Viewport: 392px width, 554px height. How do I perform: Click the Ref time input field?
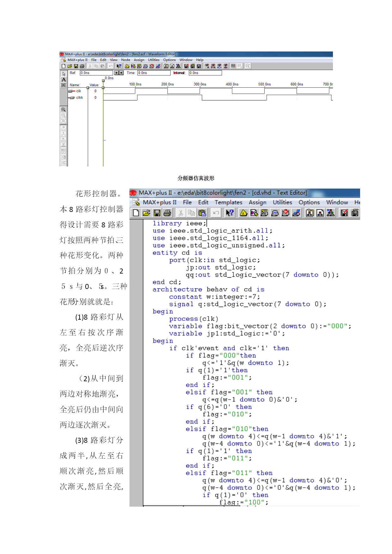pos(96,73)
